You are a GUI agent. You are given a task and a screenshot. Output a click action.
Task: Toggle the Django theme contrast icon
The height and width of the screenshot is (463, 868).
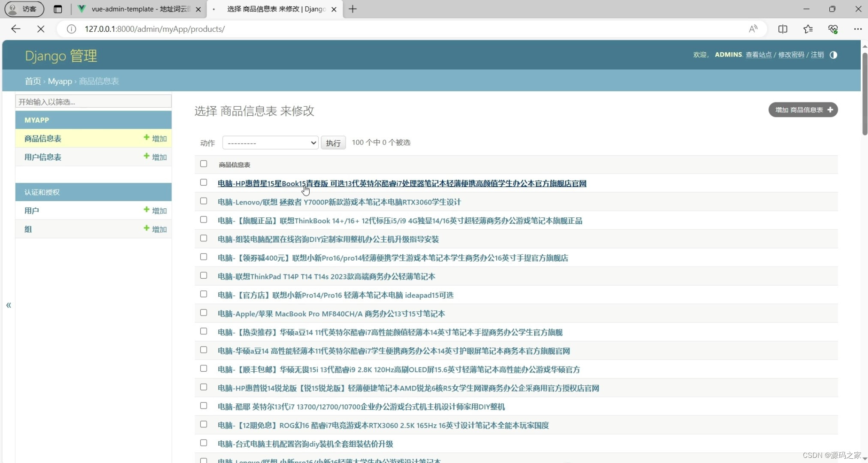tap(833, 55)
